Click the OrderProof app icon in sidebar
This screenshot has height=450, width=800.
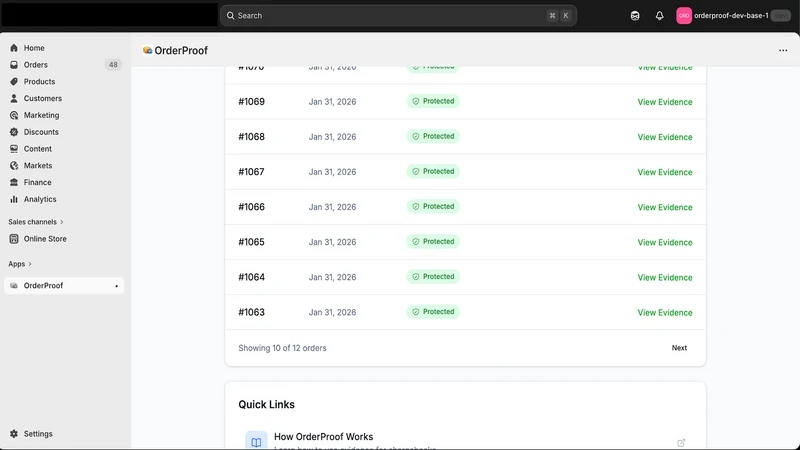(14, 286)
